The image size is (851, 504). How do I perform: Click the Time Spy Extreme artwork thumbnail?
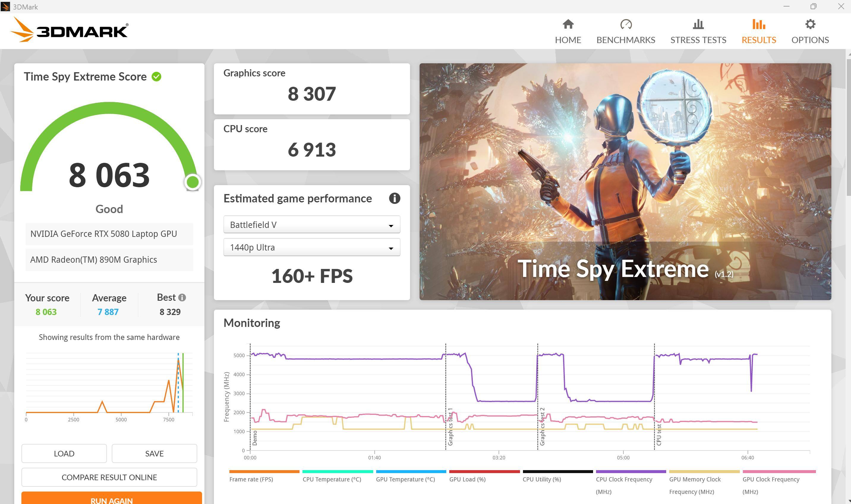pos(625,181)
